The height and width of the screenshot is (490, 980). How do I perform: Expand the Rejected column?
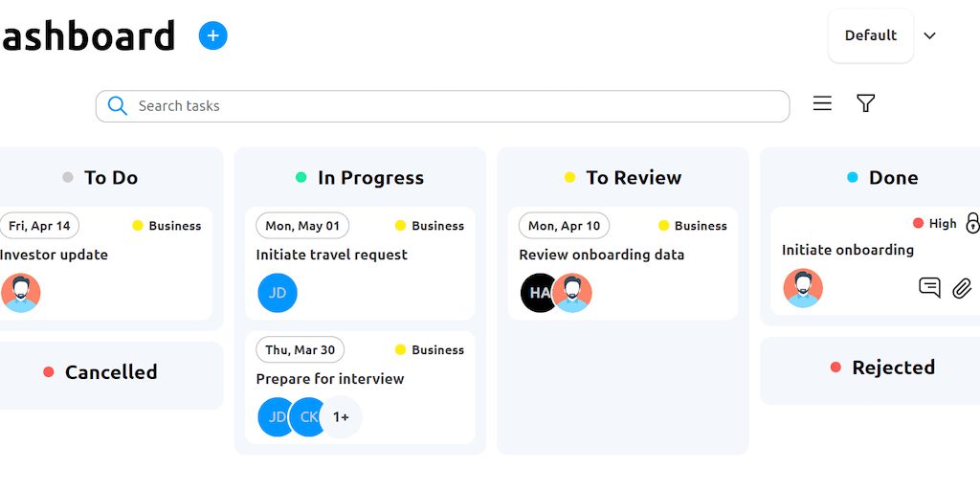(x=892, y=367)
